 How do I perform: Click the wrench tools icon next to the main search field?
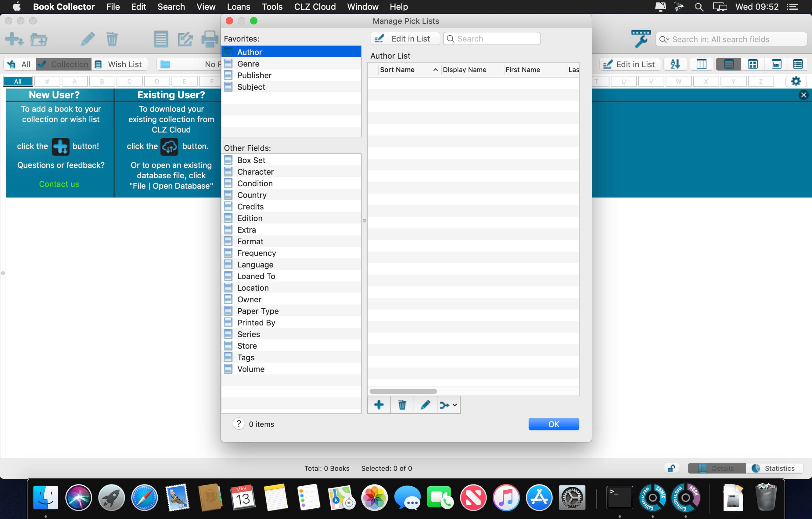coord(641,39)
